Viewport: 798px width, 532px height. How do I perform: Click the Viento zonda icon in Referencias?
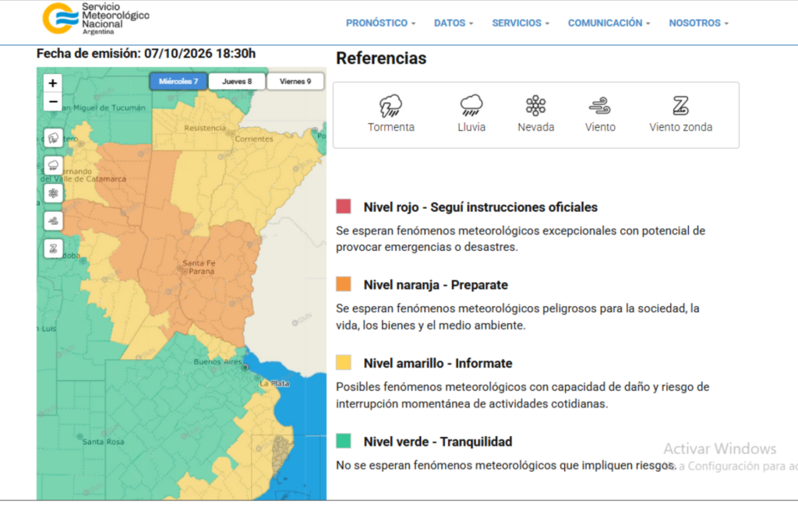pos(680,106)
